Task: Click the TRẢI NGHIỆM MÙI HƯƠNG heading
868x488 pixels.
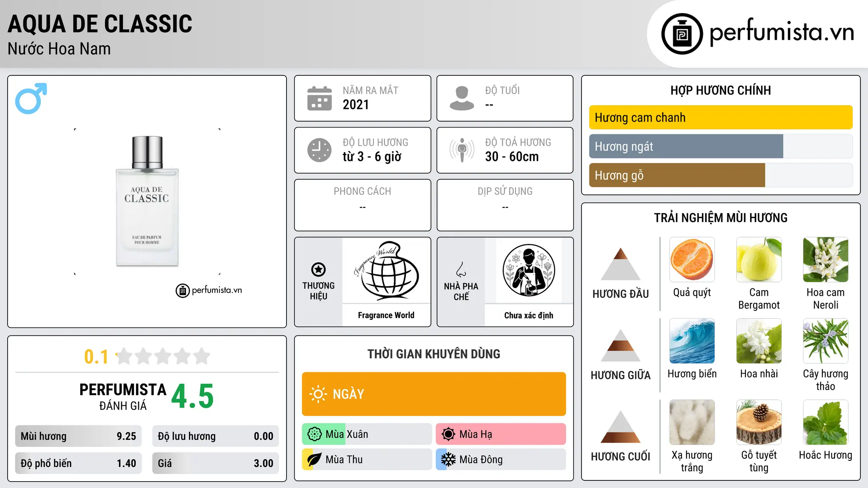Action: click(721, 218)
